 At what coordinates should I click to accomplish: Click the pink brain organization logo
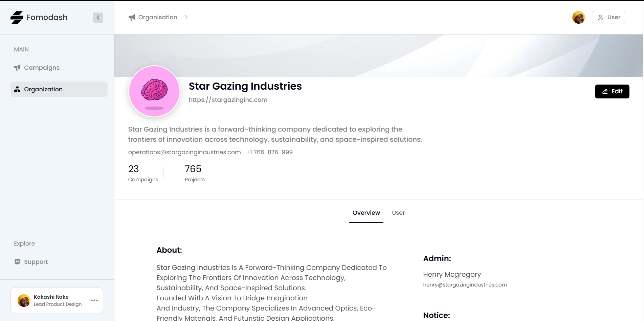click(154, 91)
